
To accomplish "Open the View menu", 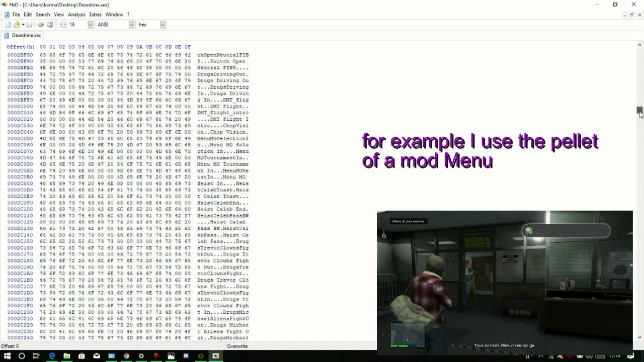I will (x=59, y=15).
